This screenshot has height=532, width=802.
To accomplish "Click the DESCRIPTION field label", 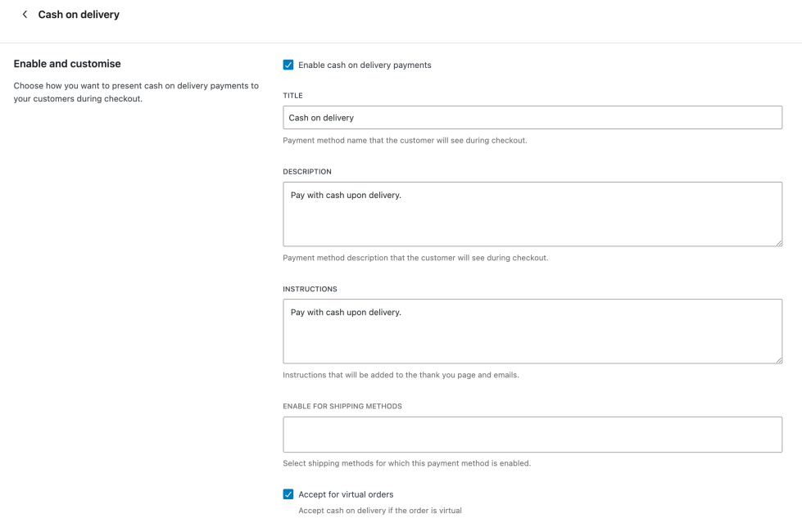I will (307, 172).
